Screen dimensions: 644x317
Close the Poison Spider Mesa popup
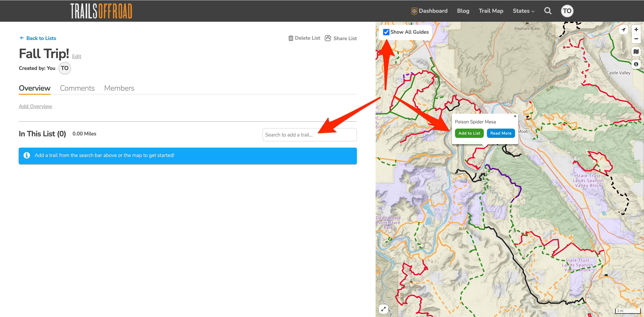click(x=515, y=116)
